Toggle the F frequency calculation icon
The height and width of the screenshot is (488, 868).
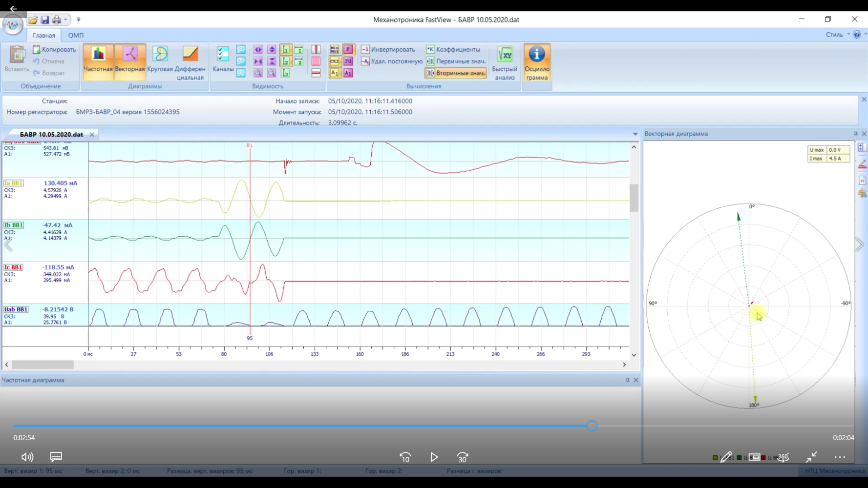click(348, 49)
